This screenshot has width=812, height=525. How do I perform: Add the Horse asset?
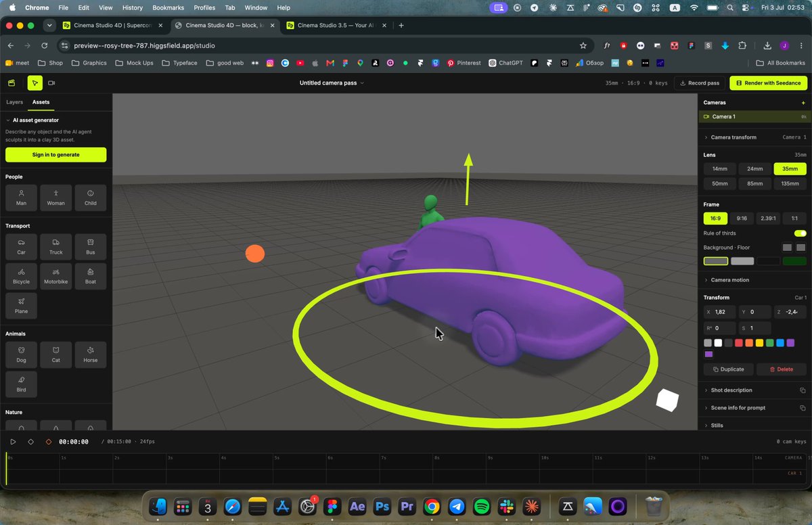click(91, 355)
